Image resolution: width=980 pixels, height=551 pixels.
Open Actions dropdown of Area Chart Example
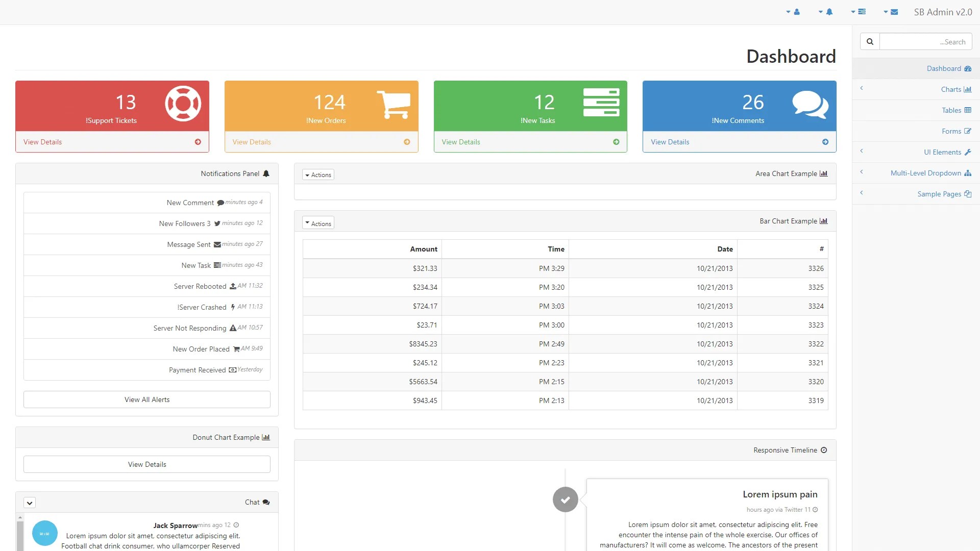[x=318, y=174]
